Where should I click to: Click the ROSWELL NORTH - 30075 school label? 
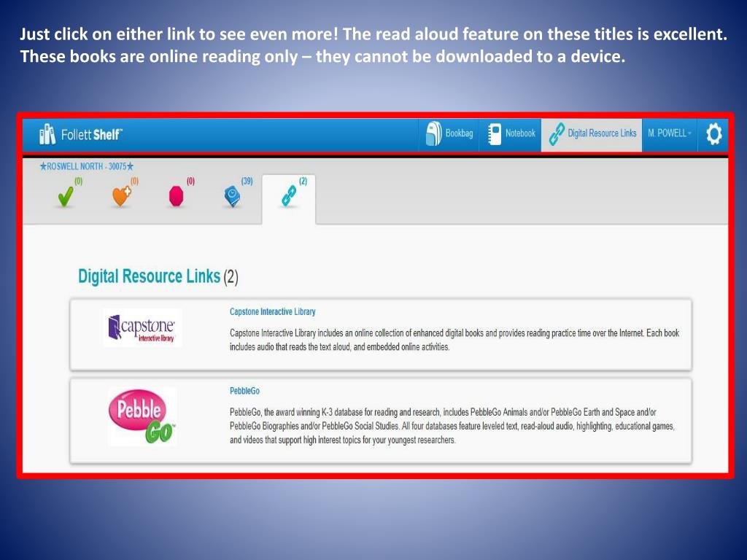pos(87,166)
